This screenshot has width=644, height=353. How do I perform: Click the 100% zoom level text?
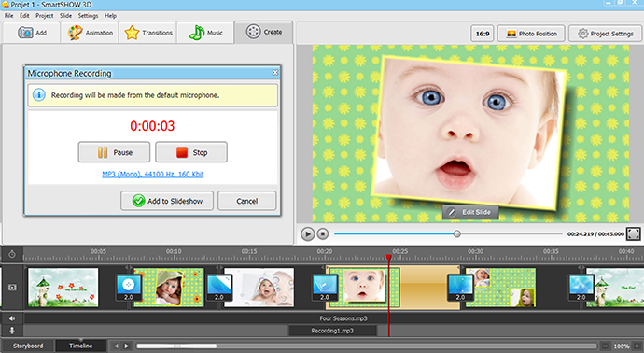621,346
